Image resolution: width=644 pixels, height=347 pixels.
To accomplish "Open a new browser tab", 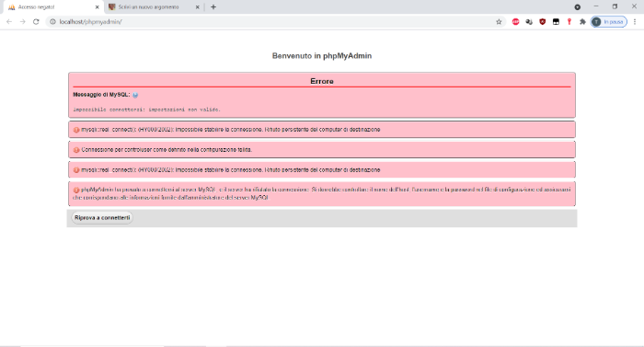I will pos(213,7).
